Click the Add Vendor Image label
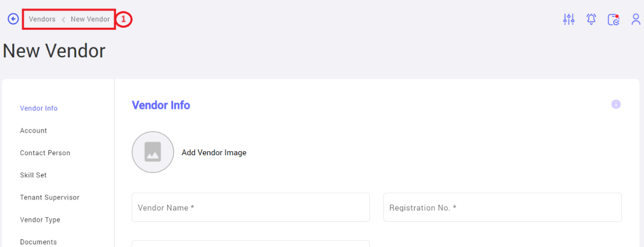644x247 pixels. [x=214, y=153]
